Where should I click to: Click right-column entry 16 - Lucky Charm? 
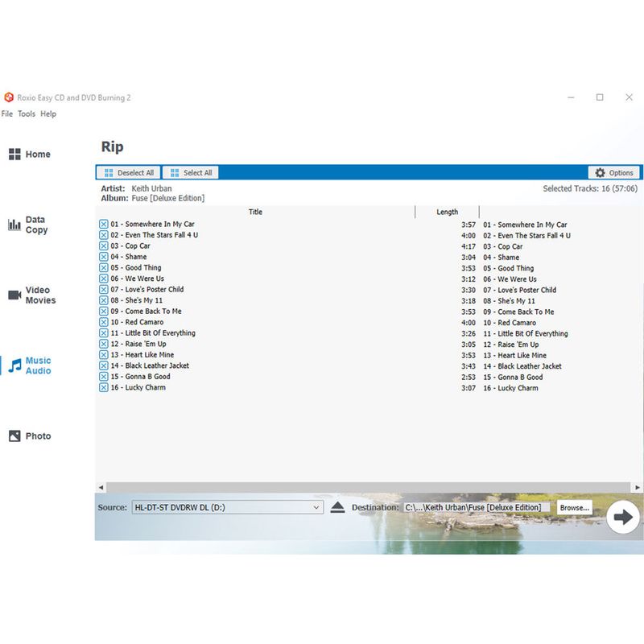tap(510, 388)
